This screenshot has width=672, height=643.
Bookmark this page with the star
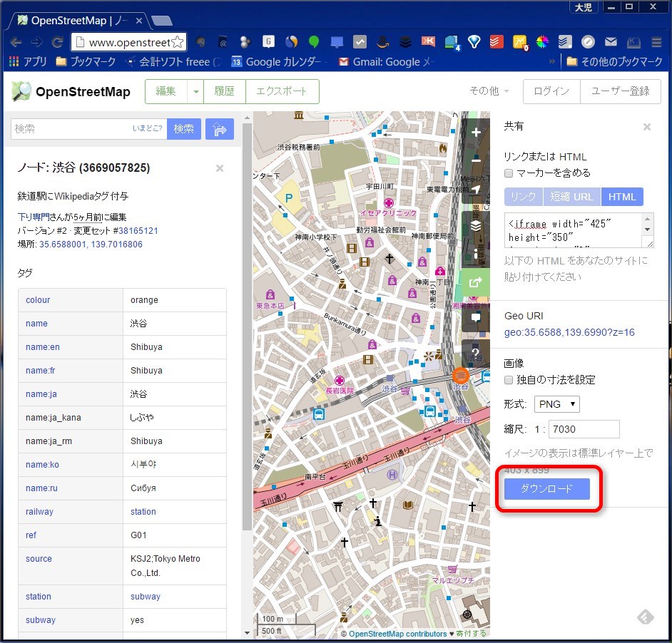pyautogui.click(x=178, y=42)
